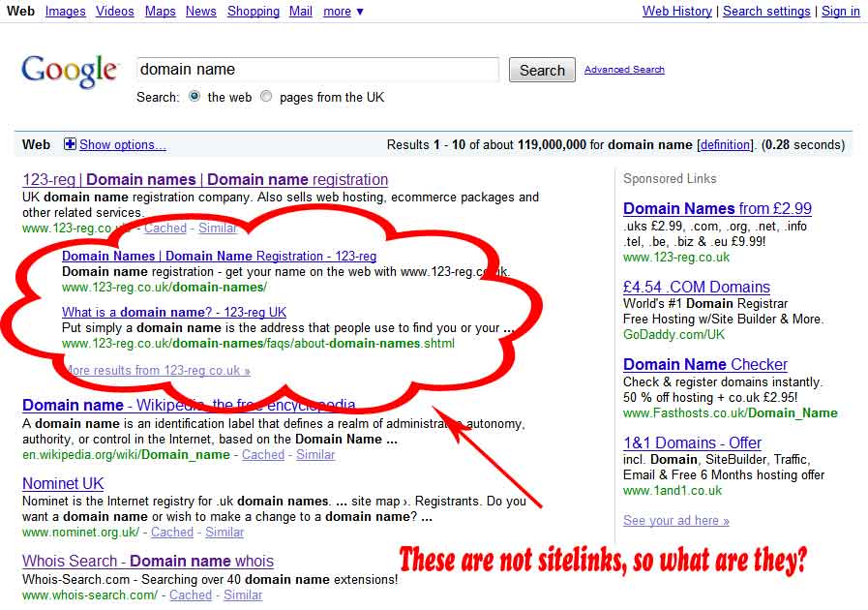Click the 'Sponsored Links' heading
This screenshot has width=868, height=610.
[670, 178]
